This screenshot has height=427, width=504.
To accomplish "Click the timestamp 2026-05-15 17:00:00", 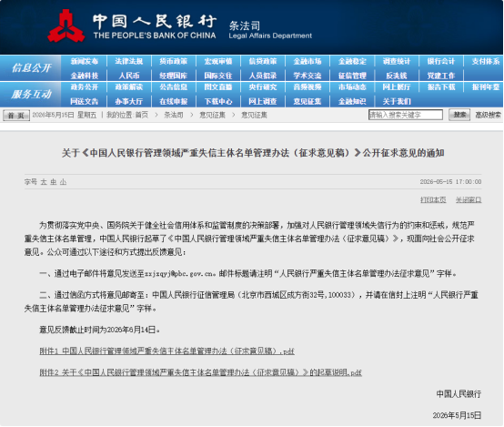I will pyautogui.click(x=450, y=182).
